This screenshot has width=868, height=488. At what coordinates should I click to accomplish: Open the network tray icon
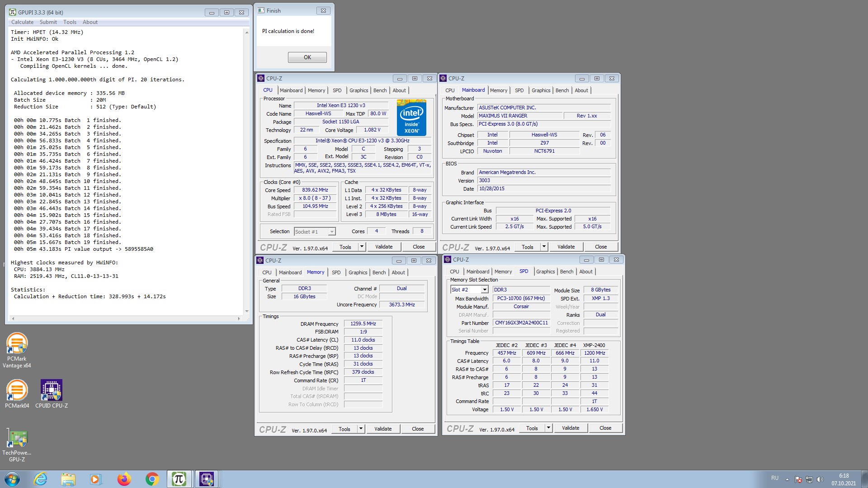point(809,479)
